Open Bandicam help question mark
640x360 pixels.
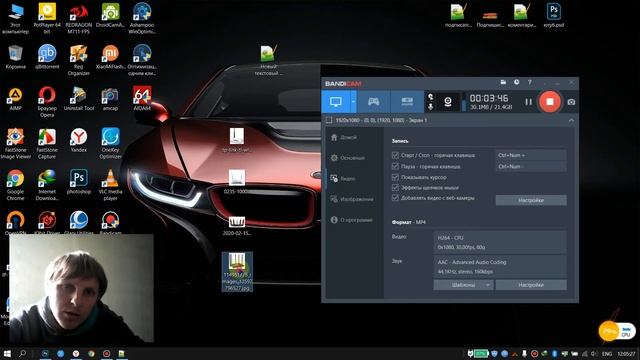pos(530,82)
